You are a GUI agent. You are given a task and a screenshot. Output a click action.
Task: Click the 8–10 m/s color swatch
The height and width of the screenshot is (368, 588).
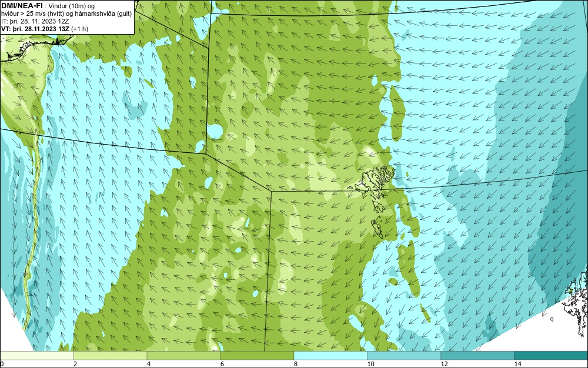point(330,356)
